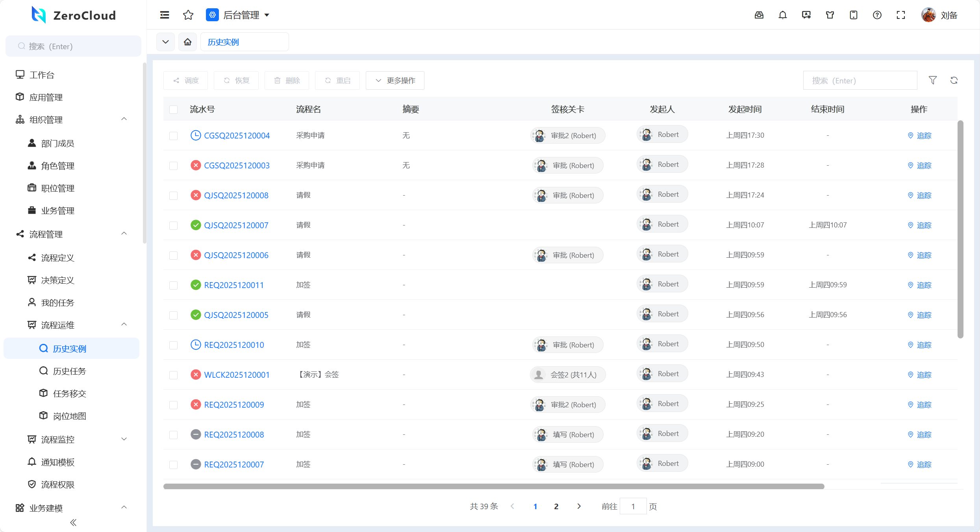
Task: Open 历史任务 in the sidebar
Action: [69, 371]
